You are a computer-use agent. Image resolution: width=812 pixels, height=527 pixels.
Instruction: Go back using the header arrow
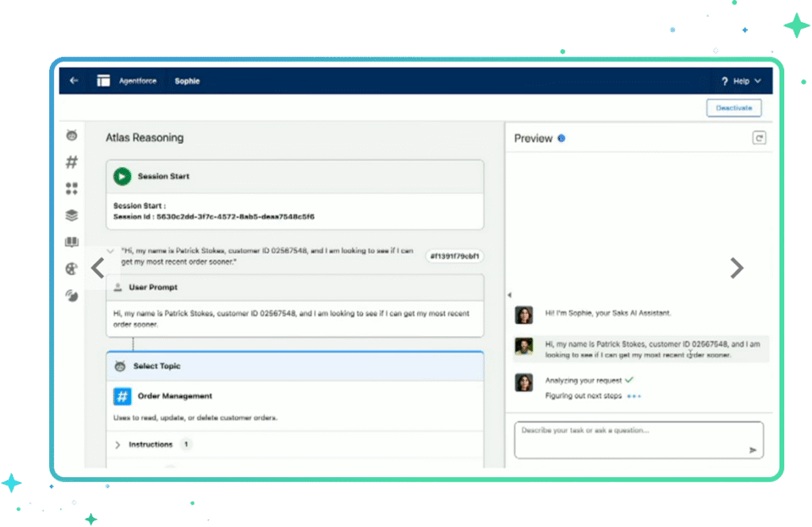[x=74, y=81]
